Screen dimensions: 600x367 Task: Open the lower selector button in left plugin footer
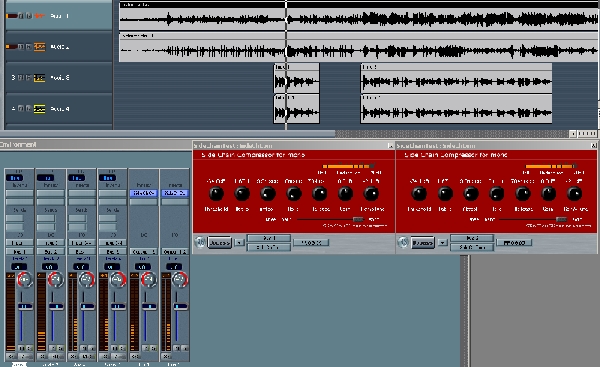269,247
